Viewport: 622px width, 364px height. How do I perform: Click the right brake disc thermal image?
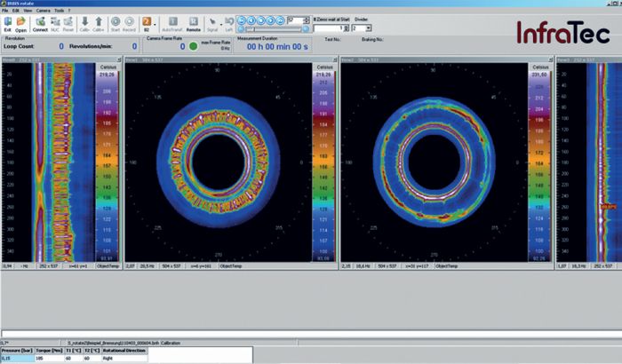434,162
